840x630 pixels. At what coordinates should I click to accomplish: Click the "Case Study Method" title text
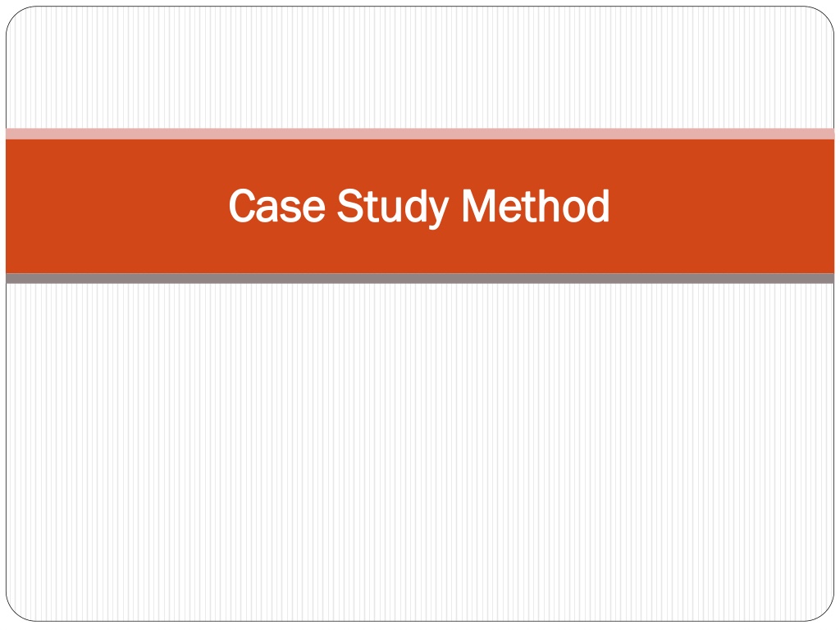click(x=419, y=206)
